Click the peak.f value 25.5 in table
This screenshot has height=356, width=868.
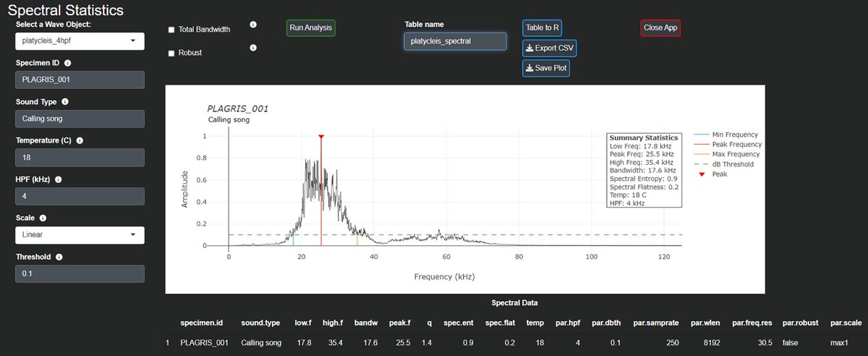click(x=404, y=342)
